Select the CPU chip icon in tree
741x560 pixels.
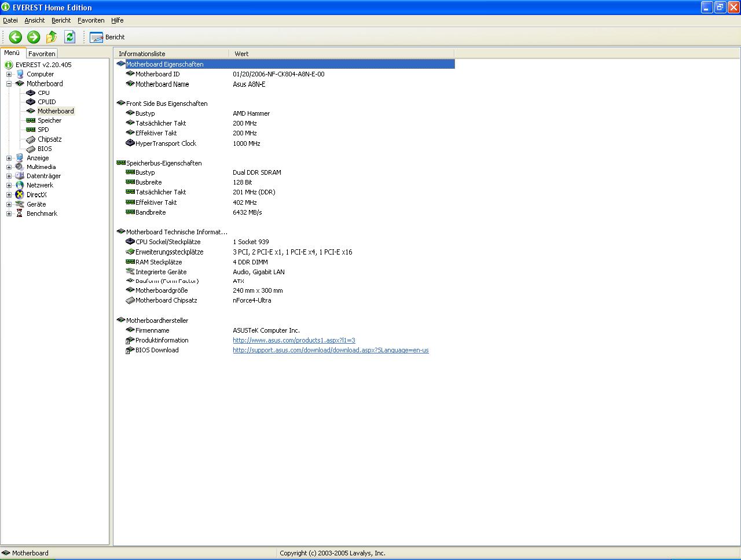pyautogui.click(x=31, y=93)
